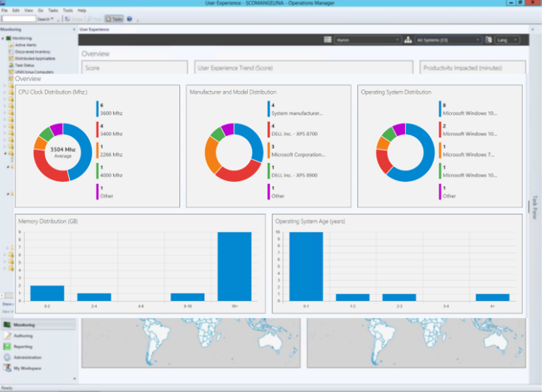Click the 4+ bar in Operating System Age
Image resolution: width=542 pixels, height=392 pixels.
[492, 298]
